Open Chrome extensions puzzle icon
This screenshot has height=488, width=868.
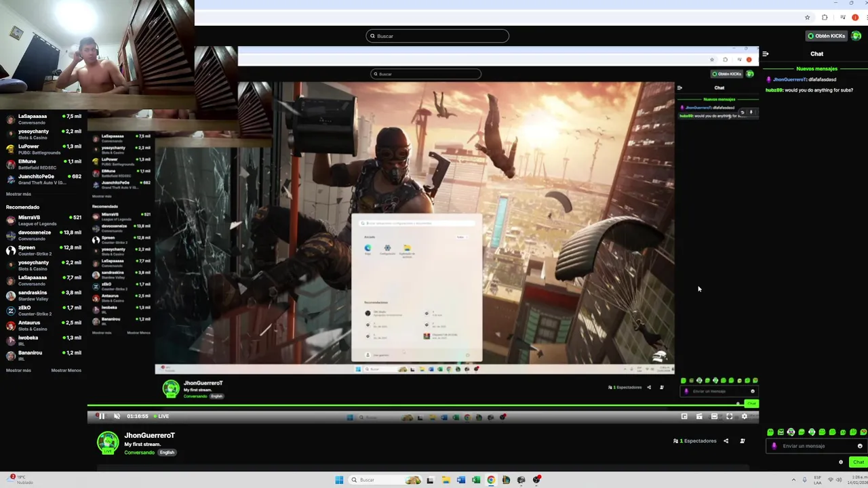[x=825, y=18]
